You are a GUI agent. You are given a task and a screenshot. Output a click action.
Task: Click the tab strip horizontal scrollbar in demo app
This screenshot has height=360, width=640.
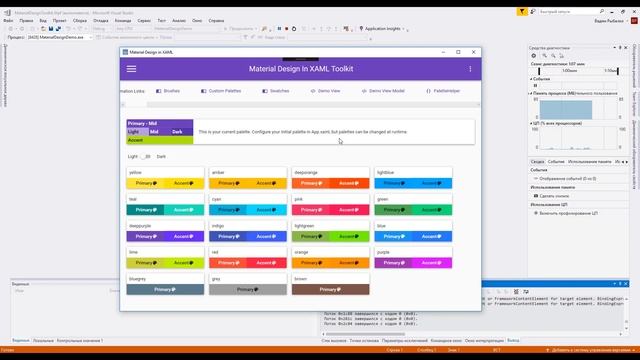300,105
